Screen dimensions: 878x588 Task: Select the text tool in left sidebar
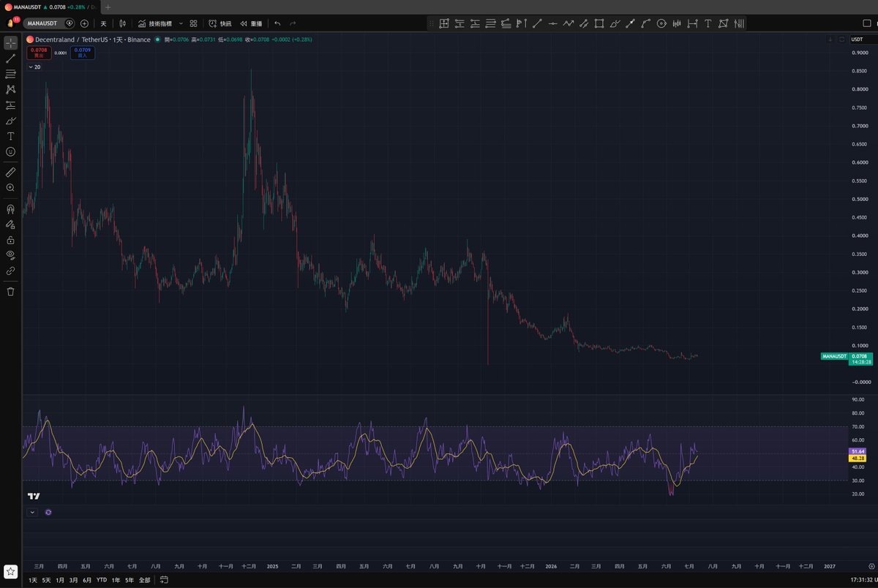pos(10,136)
